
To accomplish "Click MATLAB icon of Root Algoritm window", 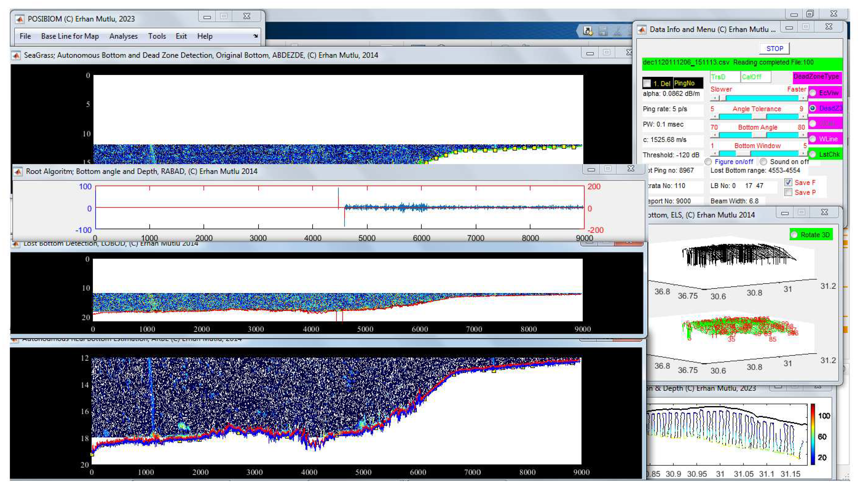I will tap(18, 172).
